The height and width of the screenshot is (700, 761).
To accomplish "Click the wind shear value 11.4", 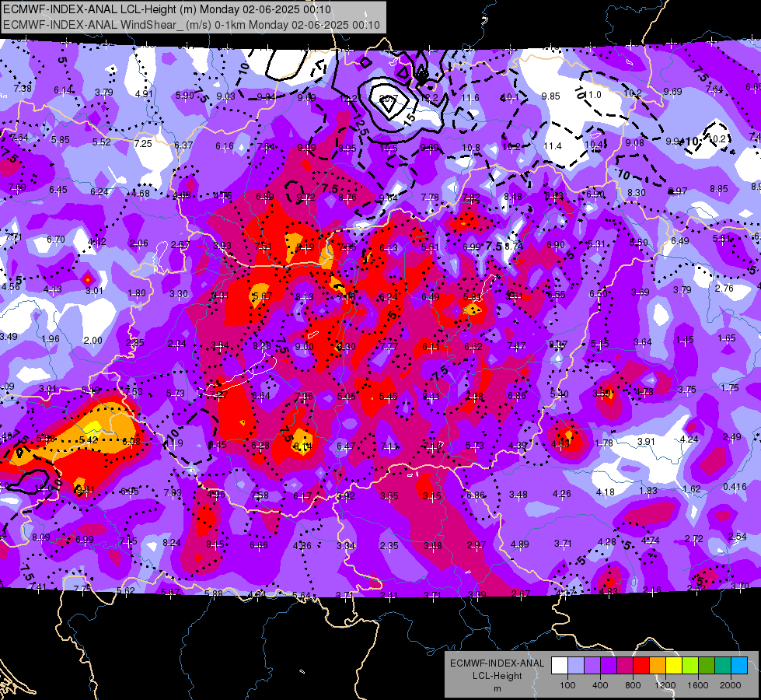I will pos(553,145).
